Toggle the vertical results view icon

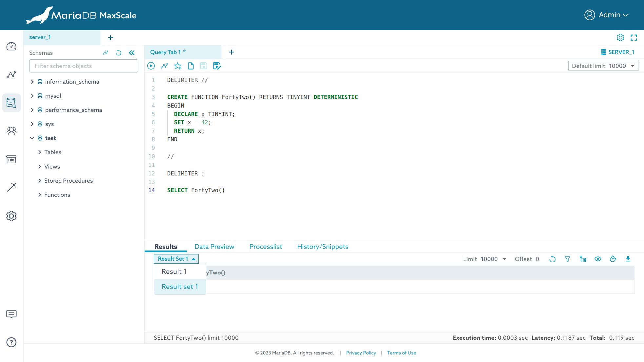613,259
